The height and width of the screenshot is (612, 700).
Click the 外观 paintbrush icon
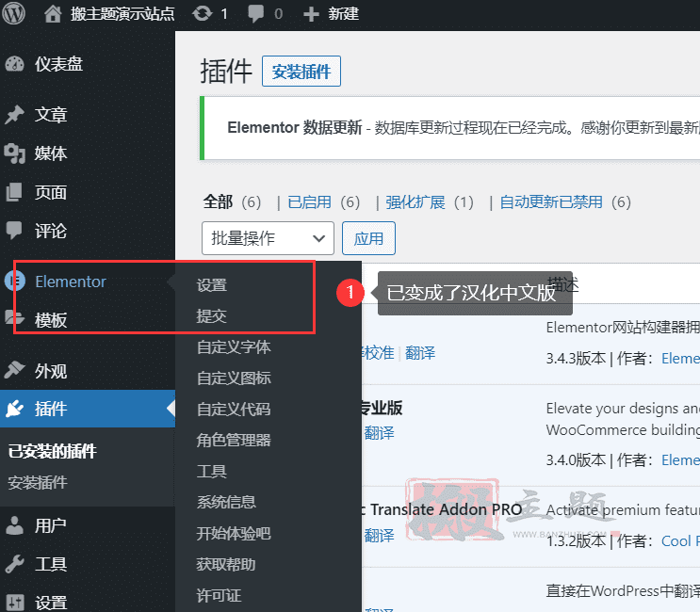(14, 370)
